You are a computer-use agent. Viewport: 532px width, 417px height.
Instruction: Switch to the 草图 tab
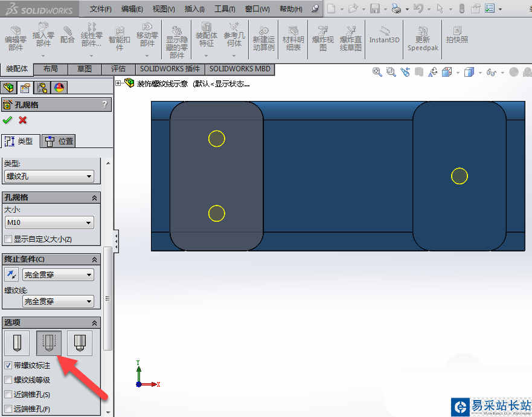(85, 69)
